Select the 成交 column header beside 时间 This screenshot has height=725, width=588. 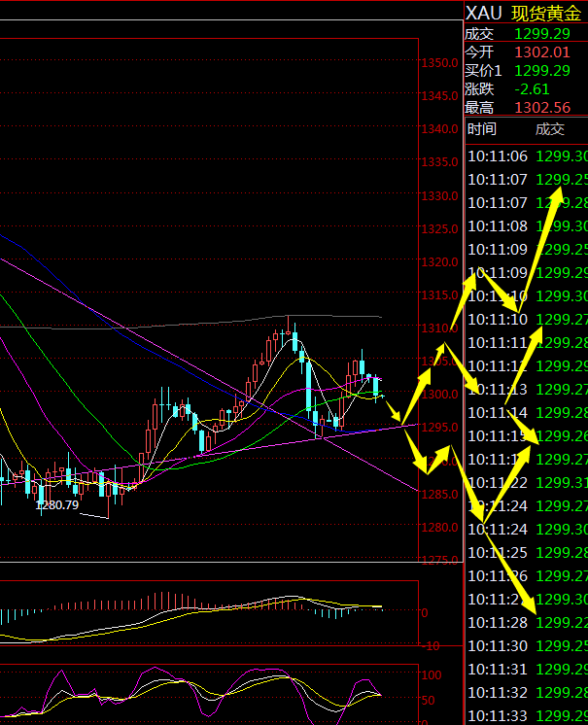click(549, 129)
